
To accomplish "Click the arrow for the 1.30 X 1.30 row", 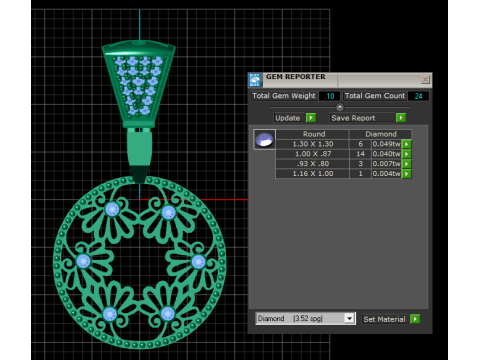I will coord(407,144).
